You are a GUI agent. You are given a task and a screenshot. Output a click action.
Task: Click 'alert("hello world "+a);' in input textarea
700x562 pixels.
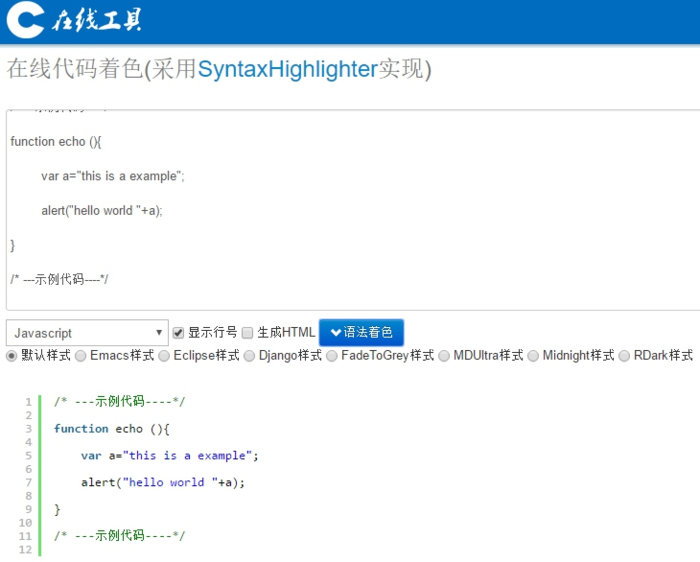click(x=102, y=211)
